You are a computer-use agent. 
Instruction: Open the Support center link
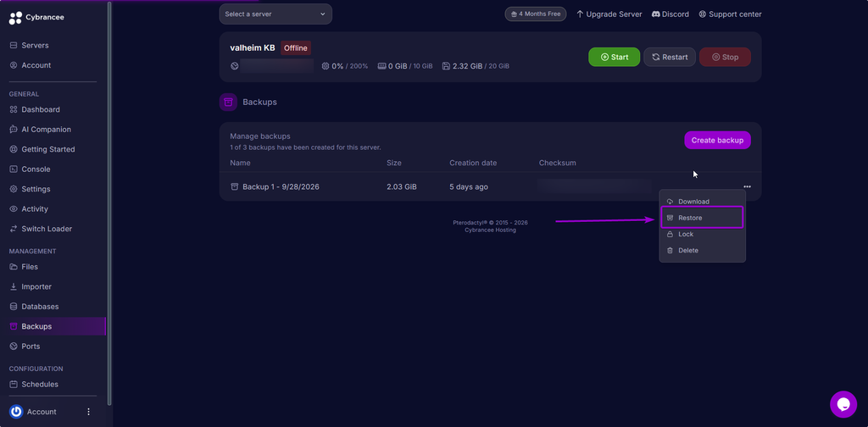730,14
